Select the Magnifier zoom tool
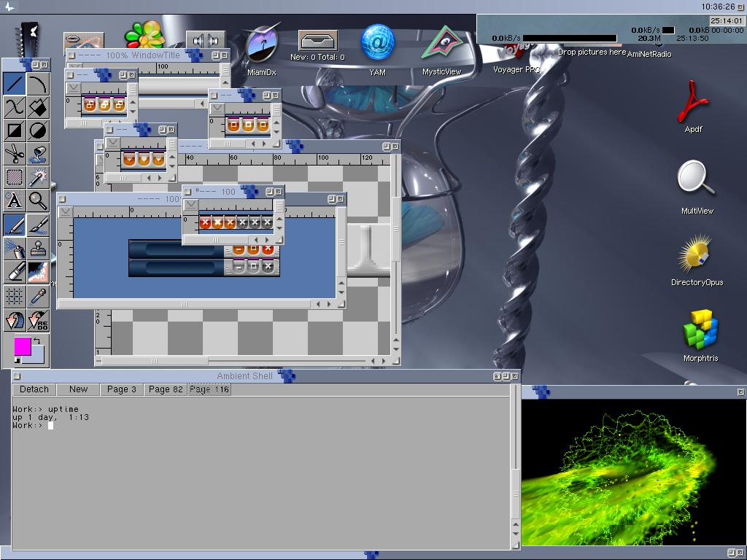Image resolution: width=747 pixels, height=560 pixels. coord(38,201)
